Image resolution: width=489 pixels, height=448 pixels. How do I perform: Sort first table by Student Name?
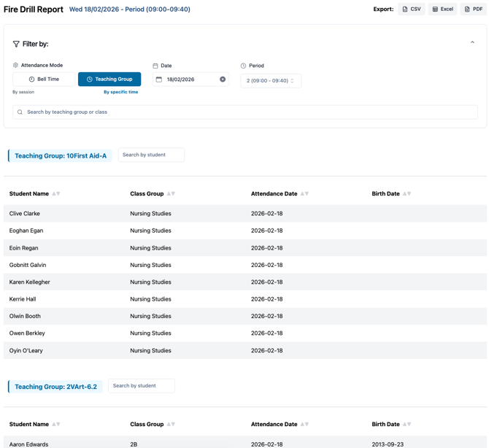tap(55, 194)
